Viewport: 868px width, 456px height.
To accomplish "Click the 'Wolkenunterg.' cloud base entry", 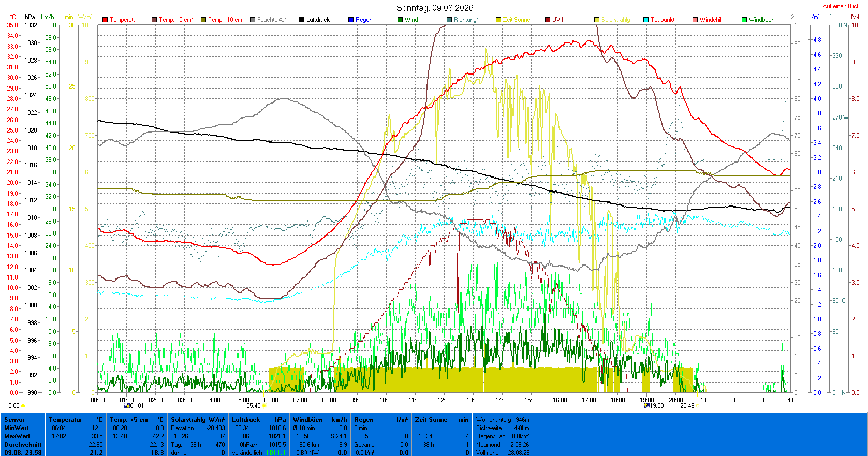I will coord(503,420).
